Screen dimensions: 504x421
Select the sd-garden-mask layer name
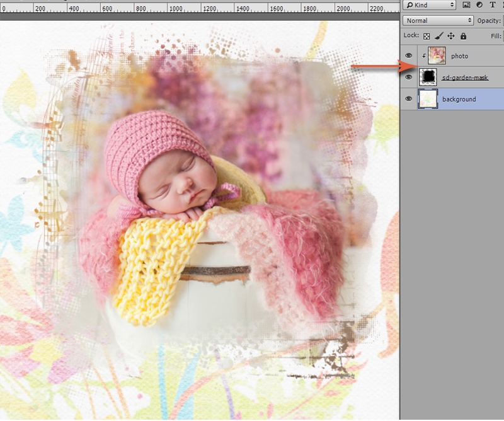(465, 78)
